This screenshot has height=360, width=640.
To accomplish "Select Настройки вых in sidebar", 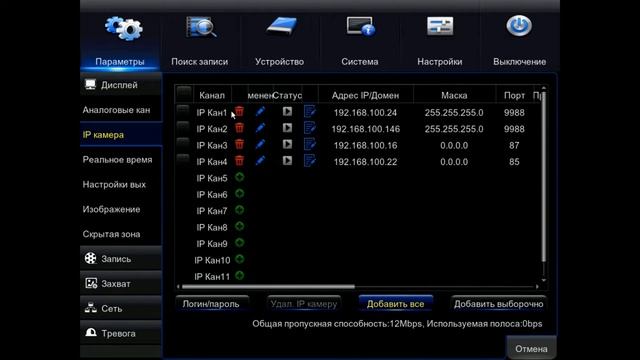I will pyautogui.click(x=121, y=184).
